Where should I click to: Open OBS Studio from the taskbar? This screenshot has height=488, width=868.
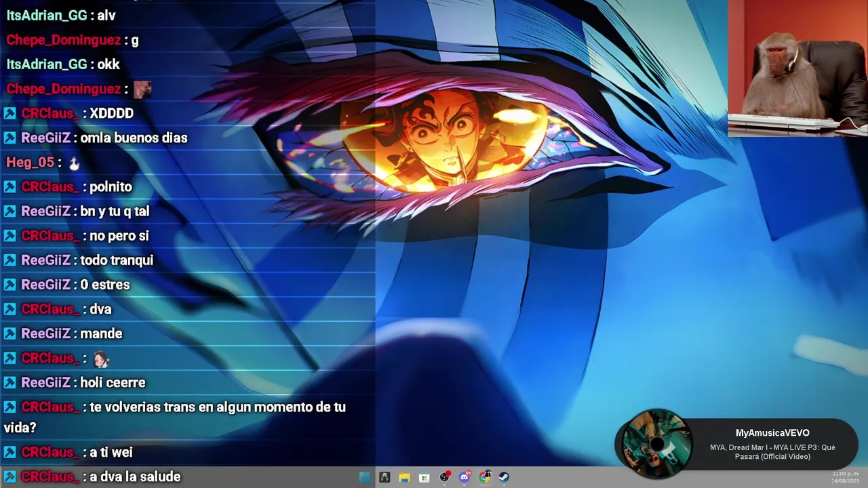[x=444, y=477]
